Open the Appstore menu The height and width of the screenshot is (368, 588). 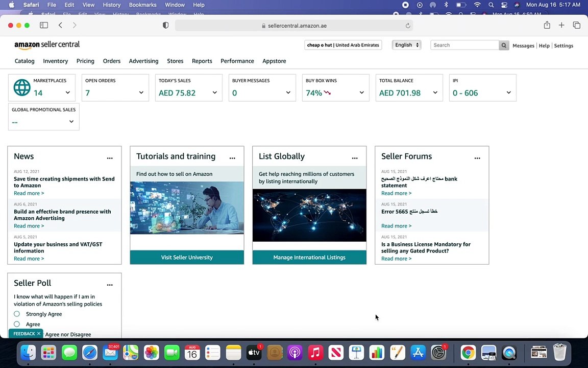274,61
